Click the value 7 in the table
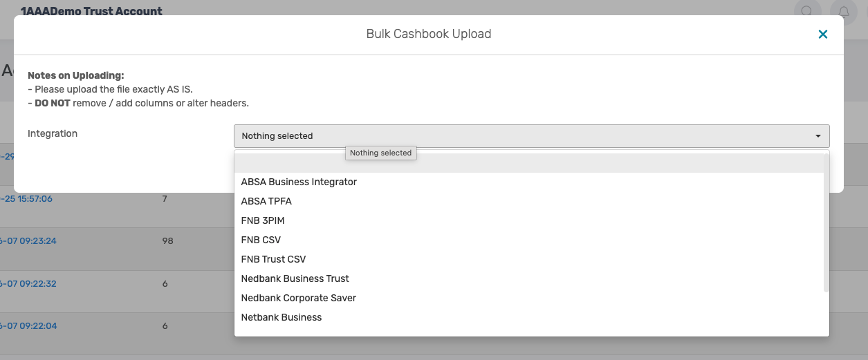Image resolution: width=868 pixels, height=360 pixels. click(165, 198)
